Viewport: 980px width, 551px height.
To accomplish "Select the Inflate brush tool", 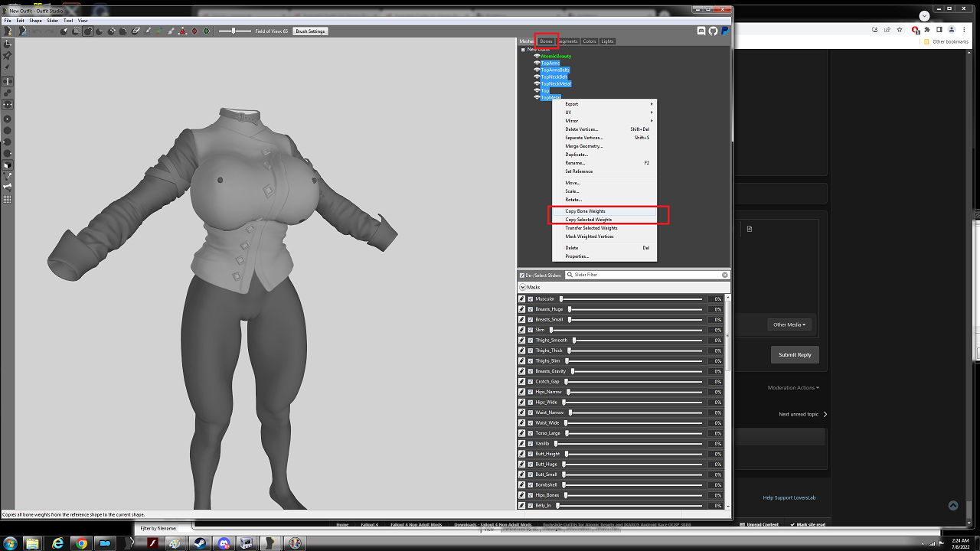I will (88, 31).
